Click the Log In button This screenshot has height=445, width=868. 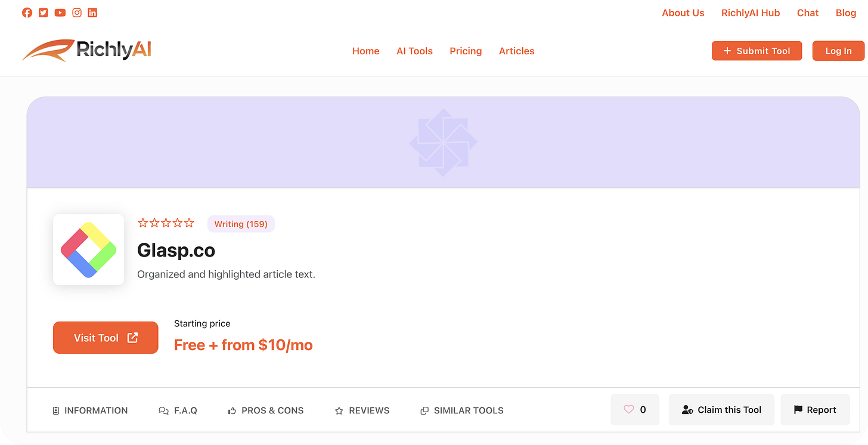838,51
